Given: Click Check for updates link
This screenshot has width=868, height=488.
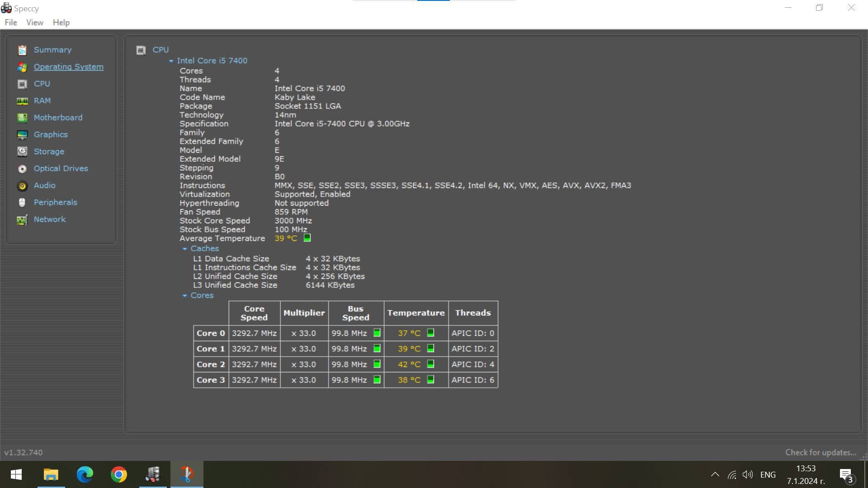Looking at the screenshot, I should click(x=821, y=452).
